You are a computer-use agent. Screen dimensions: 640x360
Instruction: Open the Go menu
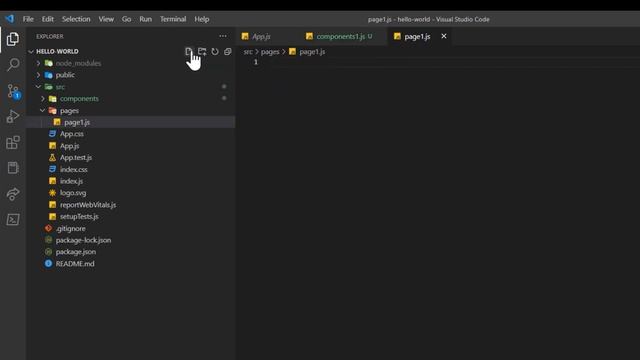(x=127, y=19)
